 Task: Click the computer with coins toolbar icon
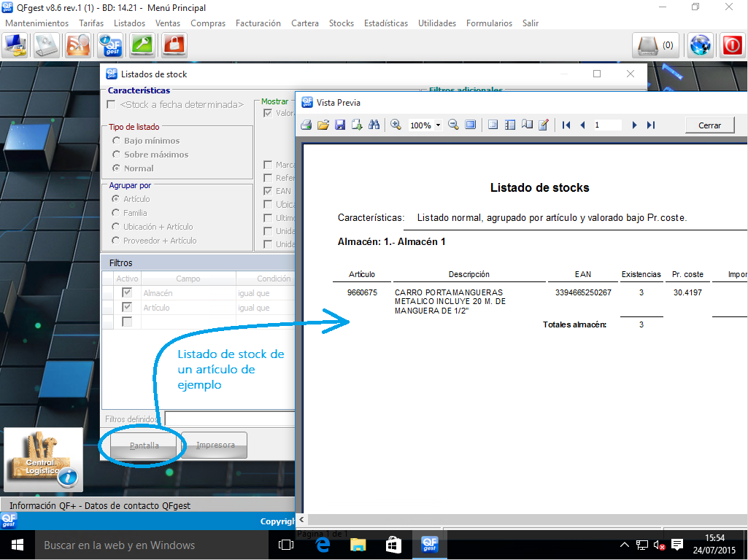coord(15,46)
